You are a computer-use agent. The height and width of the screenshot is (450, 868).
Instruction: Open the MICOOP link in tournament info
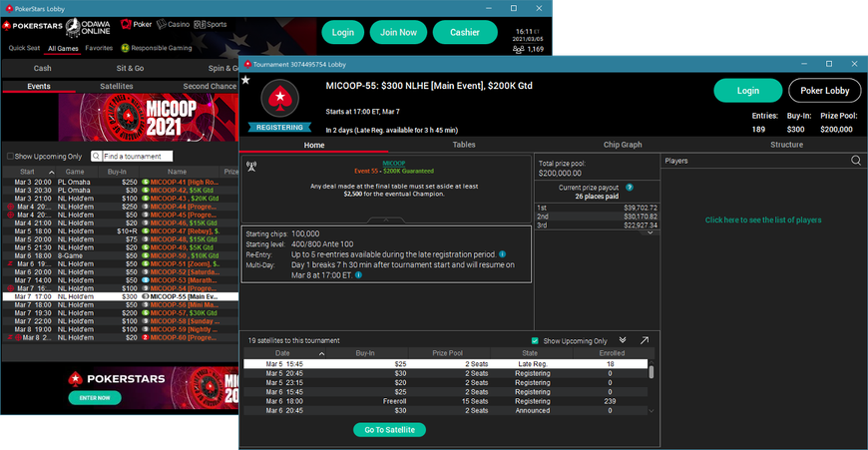[393, 164]
